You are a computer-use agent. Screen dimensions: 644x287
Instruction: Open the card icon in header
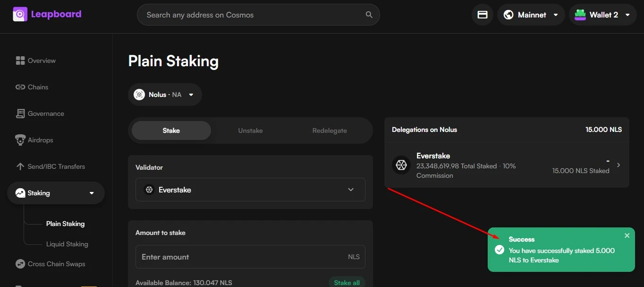483,15
